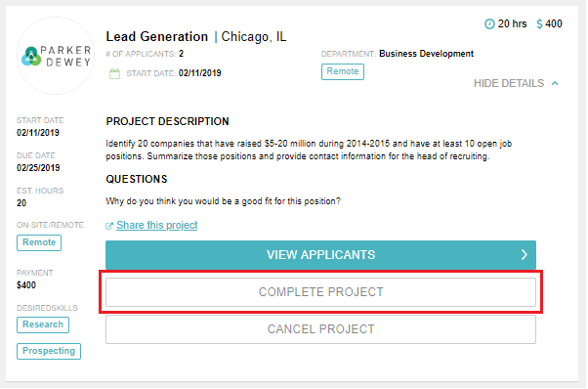This screenshot has height=389, width=588.
Task: Click the clock icon beside 20 hrs
Action: pyautogui.click(x=489, y=24)
